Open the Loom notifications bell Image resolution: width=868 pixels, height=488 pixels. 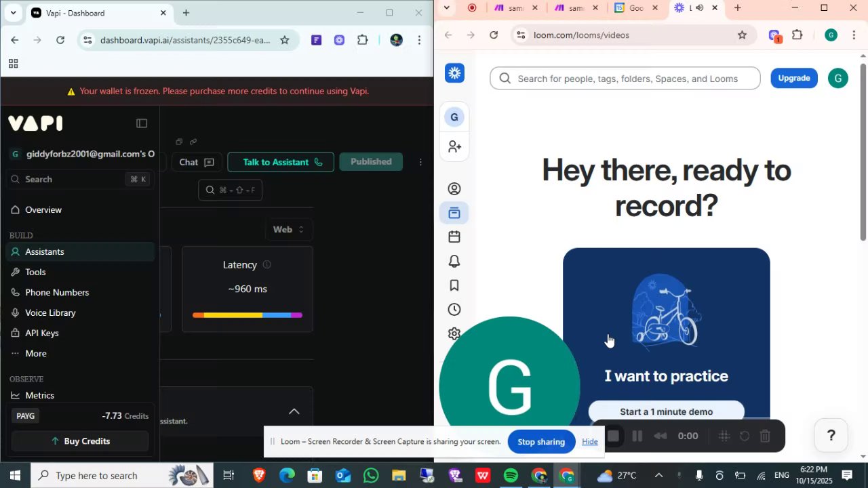pyautogui.click(x=454, y=261)
